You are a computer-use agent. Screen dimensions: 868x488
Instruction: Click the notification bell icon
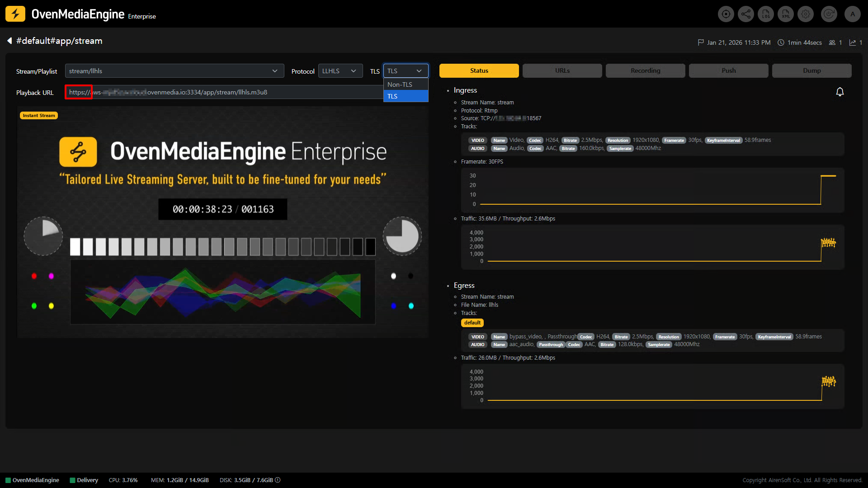pos(840,92)
